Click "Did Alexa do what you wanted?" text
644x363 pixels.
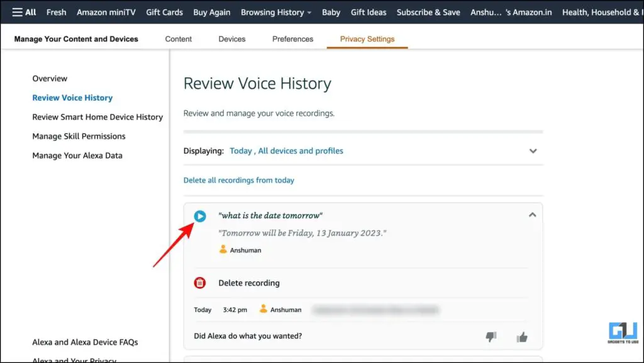[x=248, y=336]
